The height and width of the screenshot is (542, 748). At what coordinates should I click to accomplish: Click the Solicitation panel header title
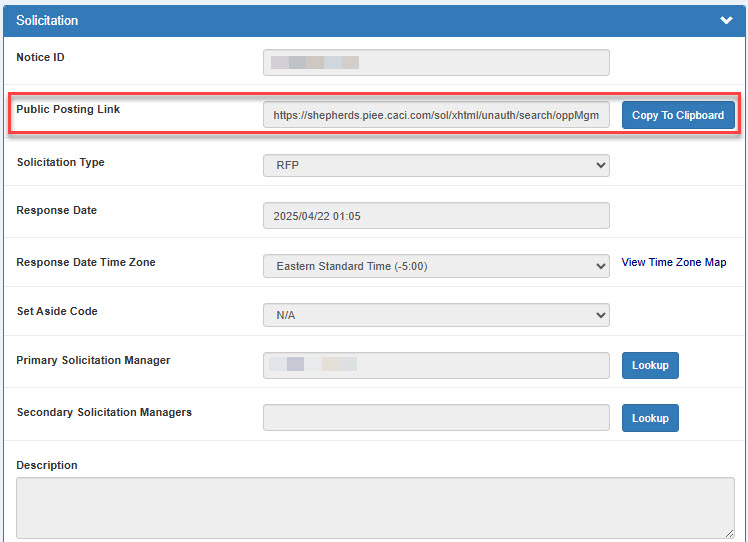pos(47,20)
